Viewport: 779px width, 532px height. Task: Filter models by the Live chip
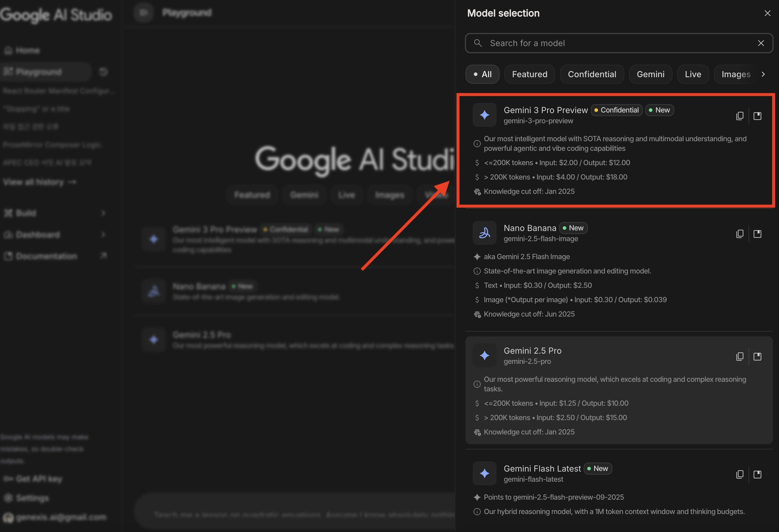click(x=693, y=74)
